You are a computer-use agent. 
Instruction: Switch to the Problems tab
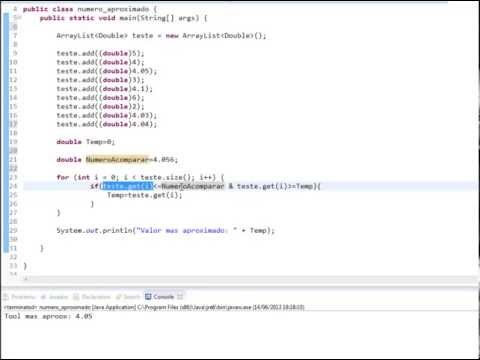click(x=19, y=297)
